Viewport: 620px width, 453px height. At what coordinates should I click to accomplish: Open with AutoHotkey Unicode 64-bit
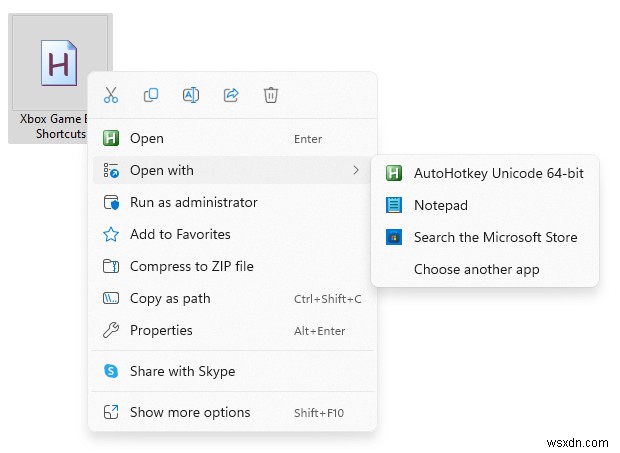click(x=485, y=173)
